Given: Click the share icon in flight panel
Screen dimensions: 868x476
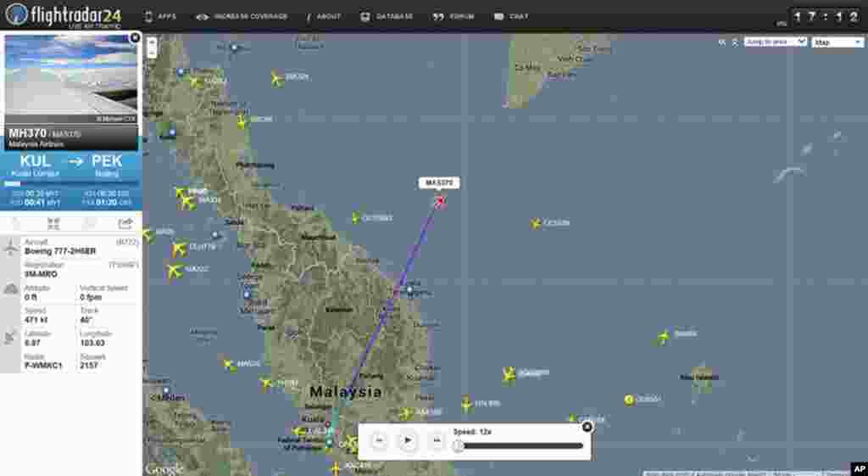Looking at the screenshot, I should (x=125, y=223).
